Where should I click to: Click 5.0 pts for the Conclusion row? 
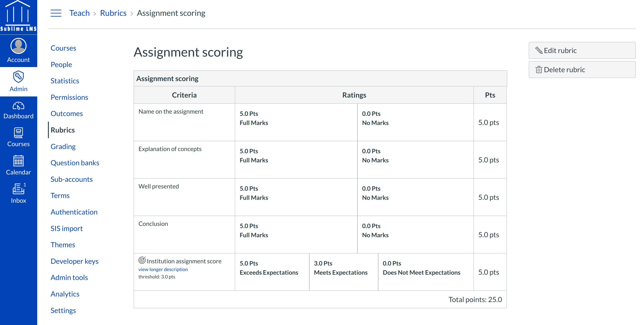(489, 235)
